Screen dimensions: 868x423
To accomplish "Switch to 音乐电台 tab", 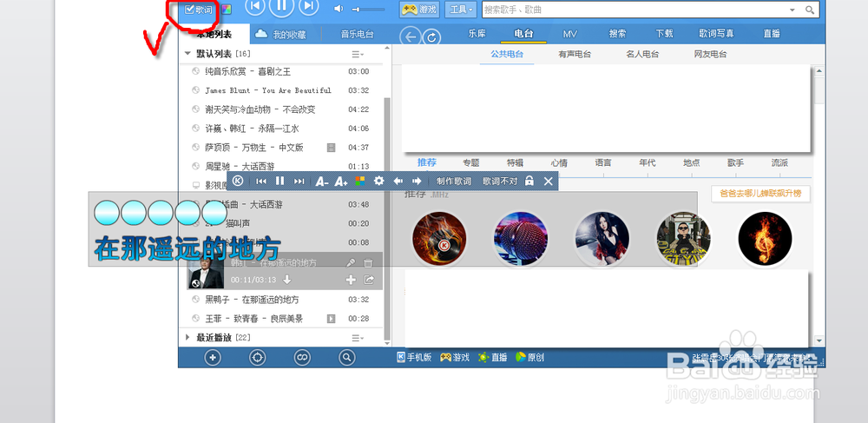I will click(x=357, y=35).
